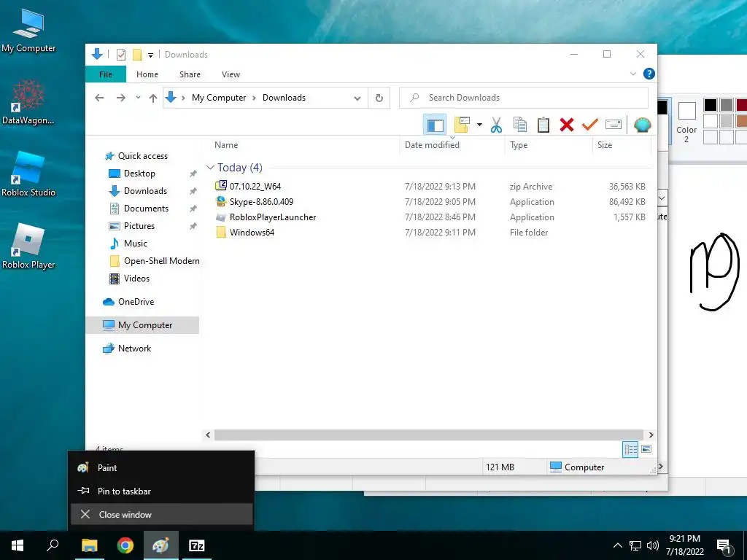This screenshot has width=747, height=560.
Task: Open Network in the navigation pane
Action: 134,348
